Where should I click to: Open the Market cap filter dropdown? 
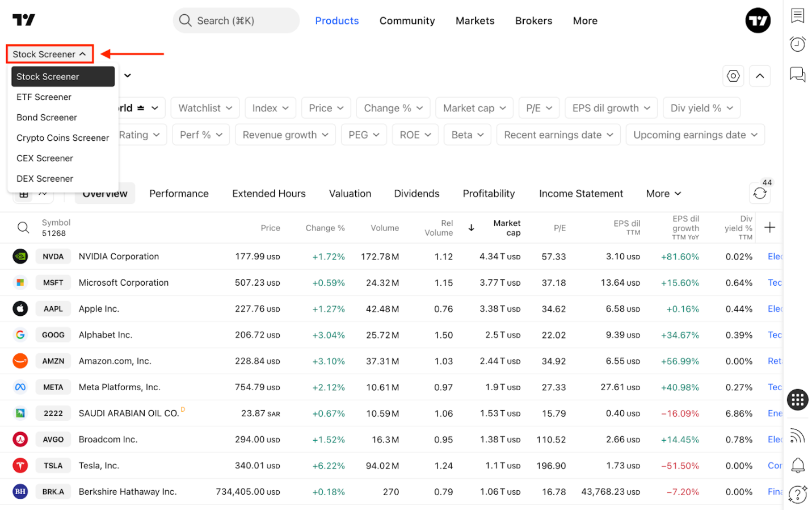pos(474,108)
